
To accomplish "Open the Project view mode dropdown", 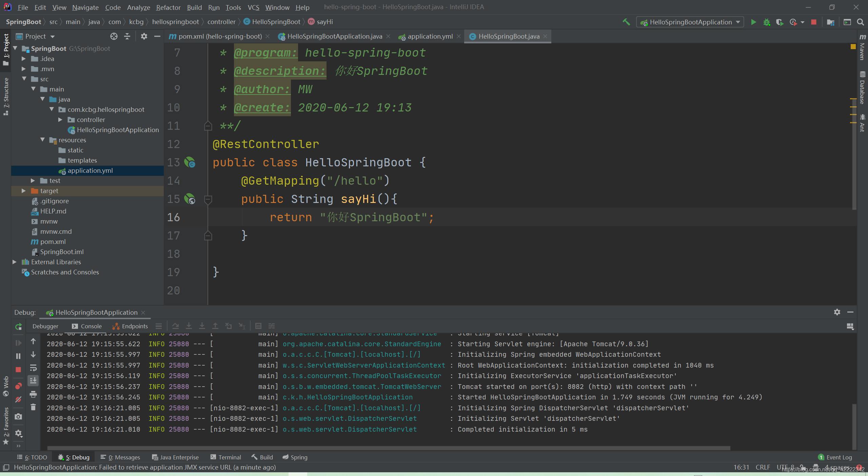I will [x=53, y=37].
